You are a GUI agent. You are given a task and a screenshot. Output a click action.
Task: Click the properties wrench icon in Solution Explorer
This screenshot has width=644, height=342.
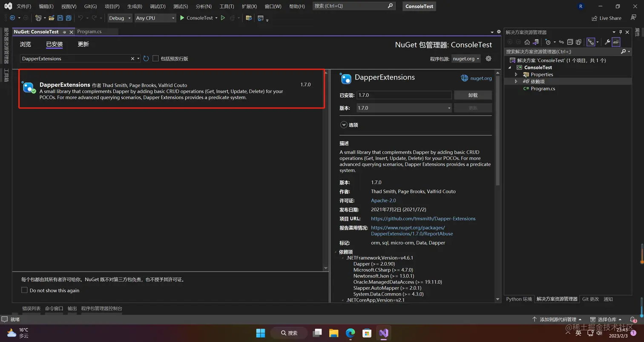point(607,42)
